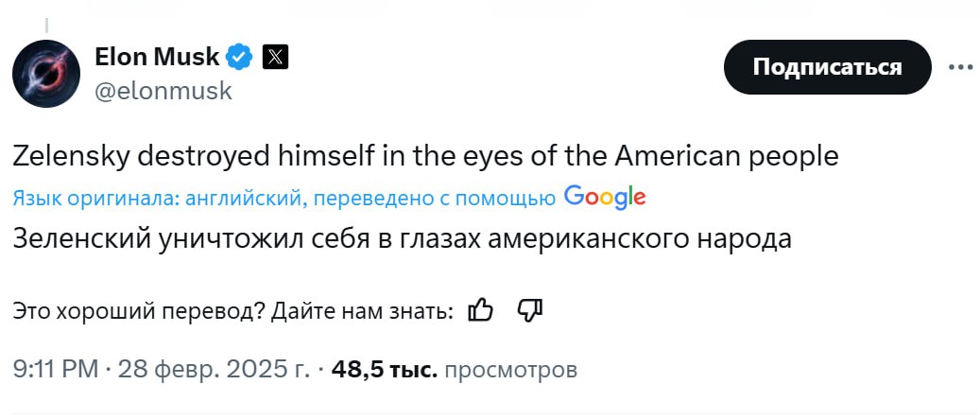Image resolution: width=980 pixels, height=419 pixels.
Task: Click the 9:11 PM timestamp
Action: 56,369
